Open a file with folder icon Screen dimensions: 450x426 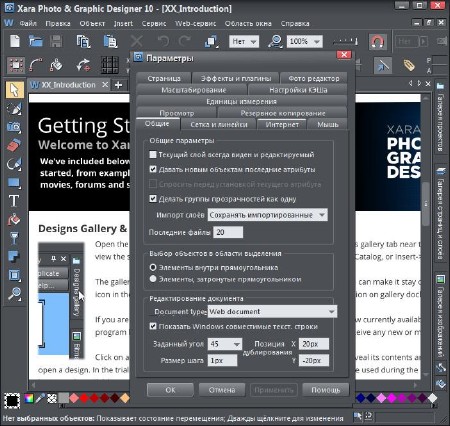click(x=35, y=41)
